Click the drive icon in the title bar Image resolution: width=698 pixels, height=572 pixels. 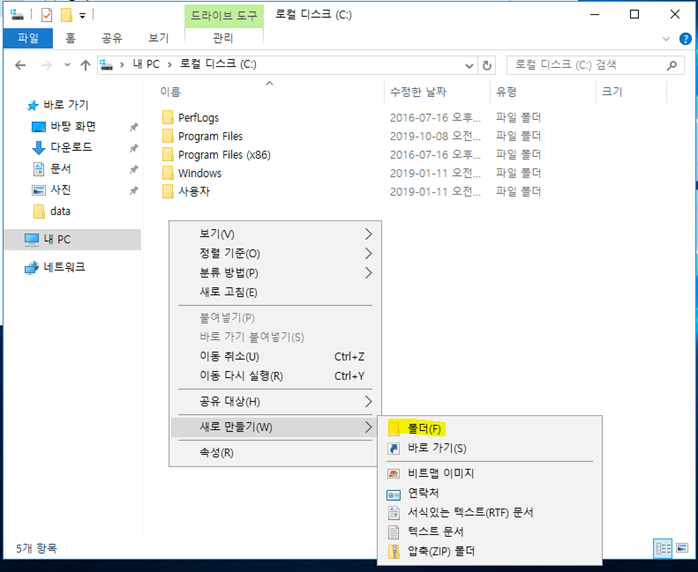click(17, 15)
